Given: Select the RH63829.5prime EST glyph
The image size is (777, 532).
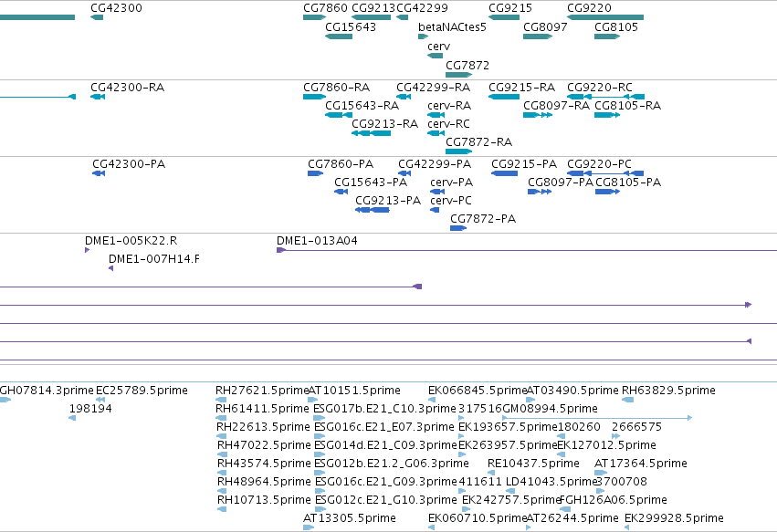Looking at the screenshot, I should (x=628, y=400).
